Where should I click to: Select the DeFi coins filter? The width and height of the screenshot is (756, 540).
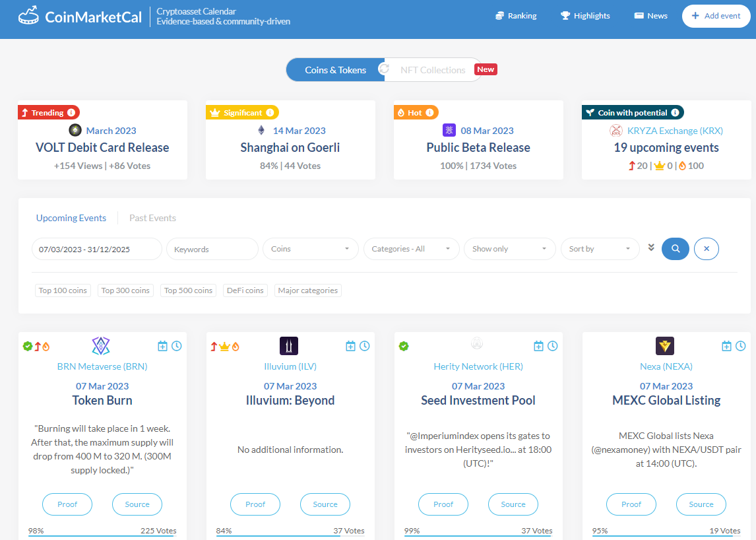coord(245,290)
